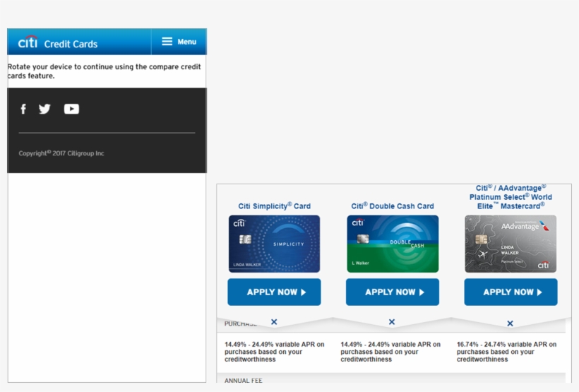Screen dimensions: 579x392
Task: Apply now for Citi Simplicity Card
Action: [274, 292]
